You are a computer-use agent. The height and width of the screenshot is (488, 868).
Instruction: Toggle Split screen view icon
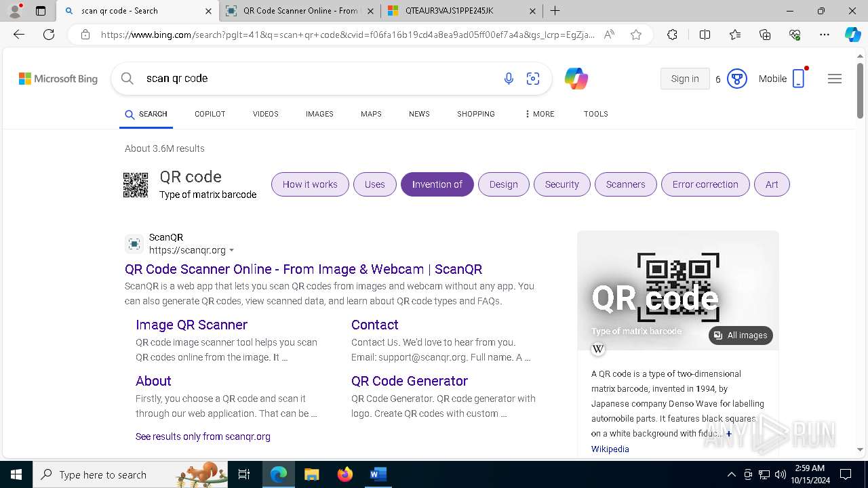705,35
